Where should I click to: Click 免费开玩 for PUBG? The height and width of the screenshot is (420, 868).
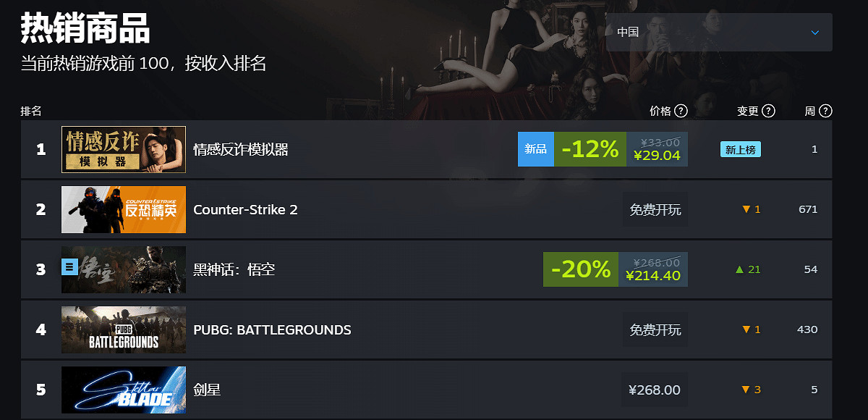(x=655, y=330)
